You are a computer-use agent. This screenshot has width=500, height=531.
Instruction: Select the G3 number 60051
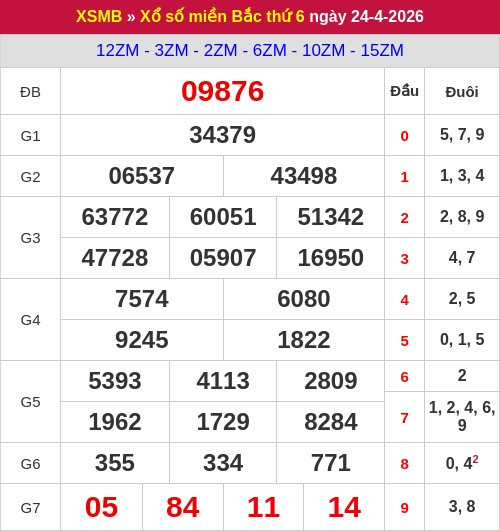pos(223,217)
